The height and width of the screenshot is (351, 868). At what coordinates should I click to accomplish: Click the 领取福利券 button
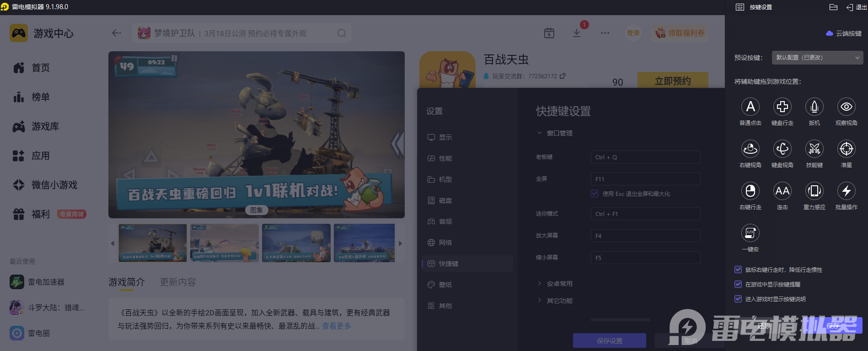pyautogui.click(x=680, y=33)
